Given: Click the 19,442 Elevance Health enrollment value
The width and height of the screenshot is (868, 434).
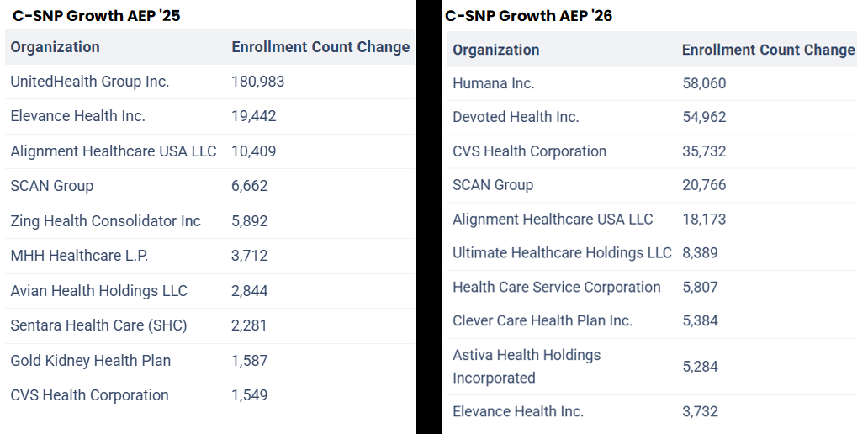Looking at the screenshot, I should click(253, 116).
